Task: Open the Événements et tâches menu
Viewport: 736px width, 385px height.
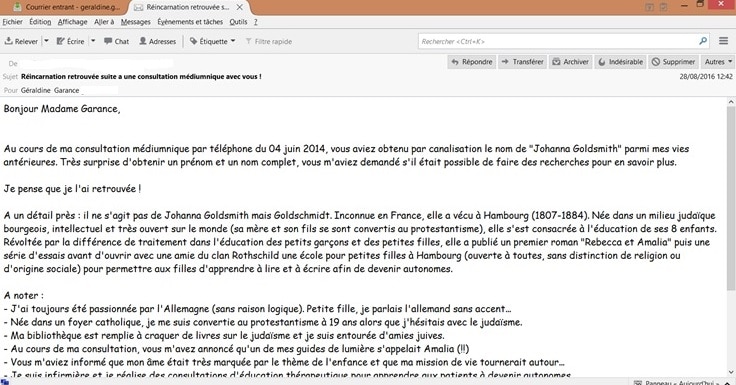Action: [190, 22]
